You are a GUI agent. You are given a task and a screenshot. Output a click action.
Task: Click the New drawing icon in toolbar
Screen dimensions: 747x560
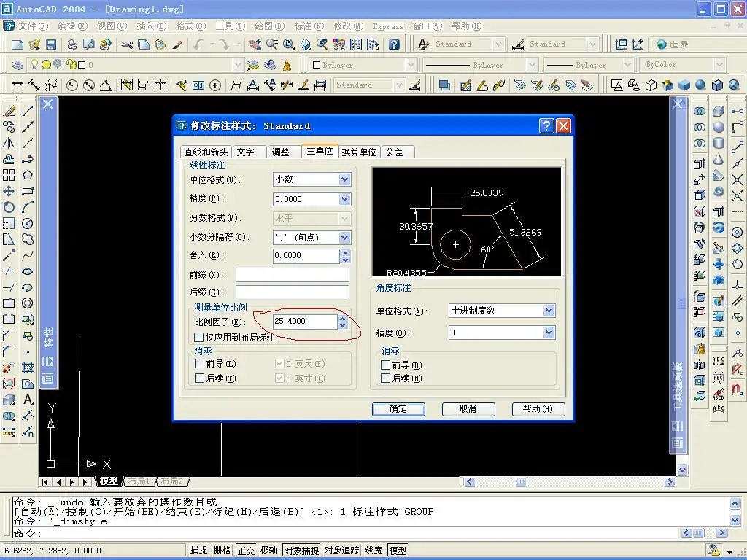(18, 44)
